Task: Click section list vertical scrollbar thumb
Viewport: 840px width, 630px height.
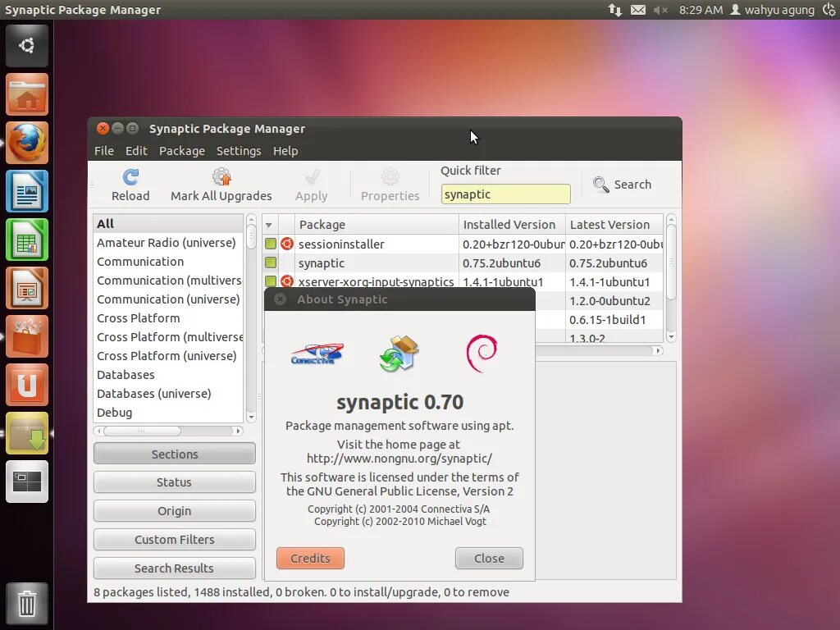Action: (251, 237)
